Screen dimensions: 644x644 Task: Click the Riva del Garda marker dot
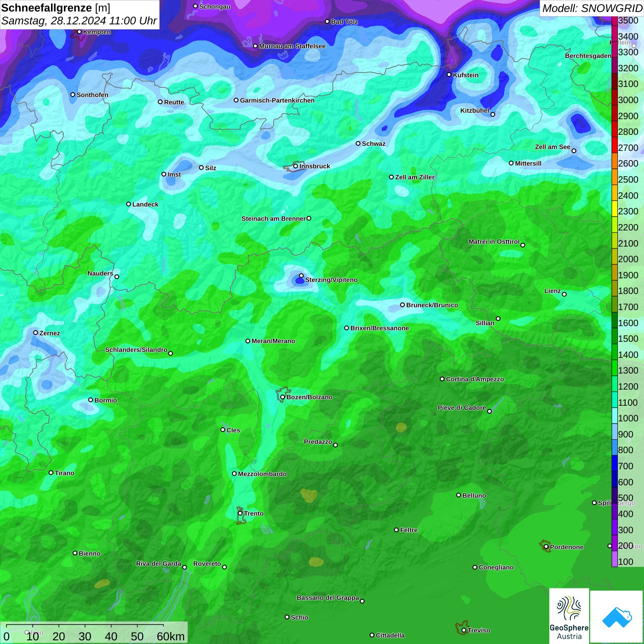tap(184, 567)
